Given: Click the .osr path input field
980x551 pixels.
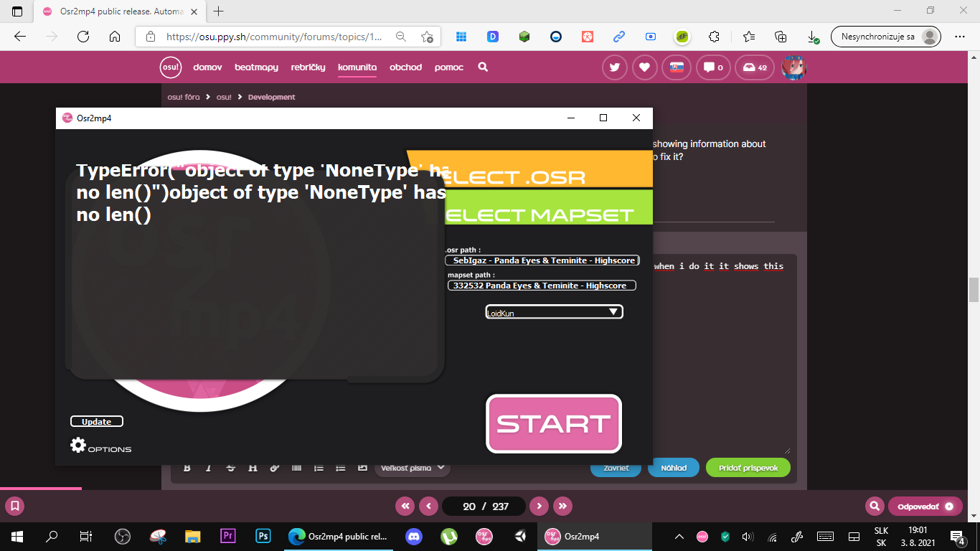Looking at the screenshot, I should point(542,260).
